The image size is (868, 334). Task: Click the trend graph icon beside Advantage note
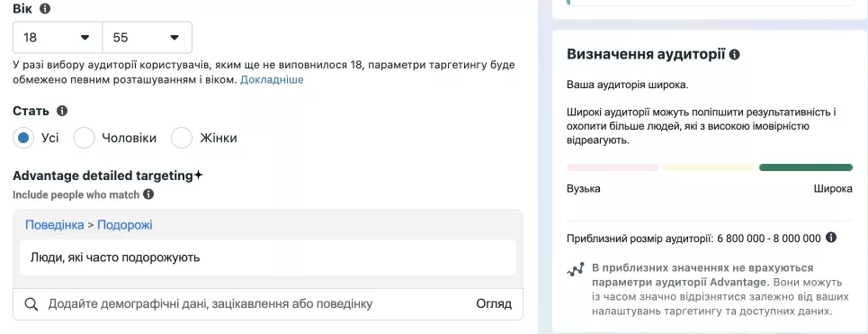pos(576,270)
